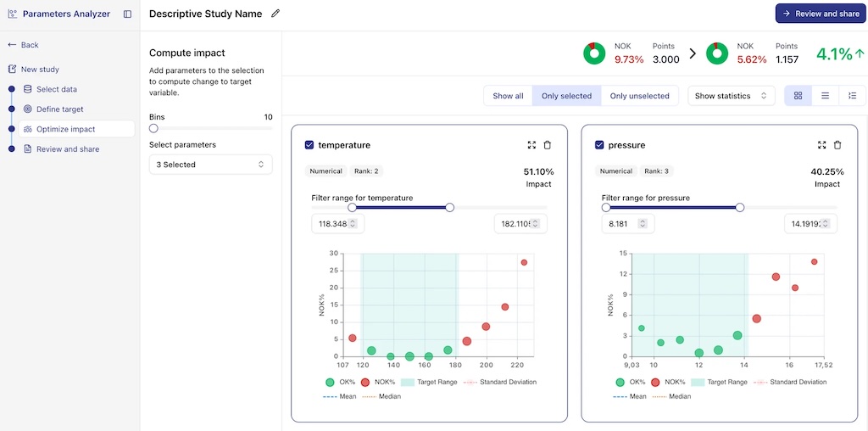Image resolution: width=868 pixels, height=431 pixels.
Task: Uncheck the temperature parameter checkbox
Action: point(309,145)
